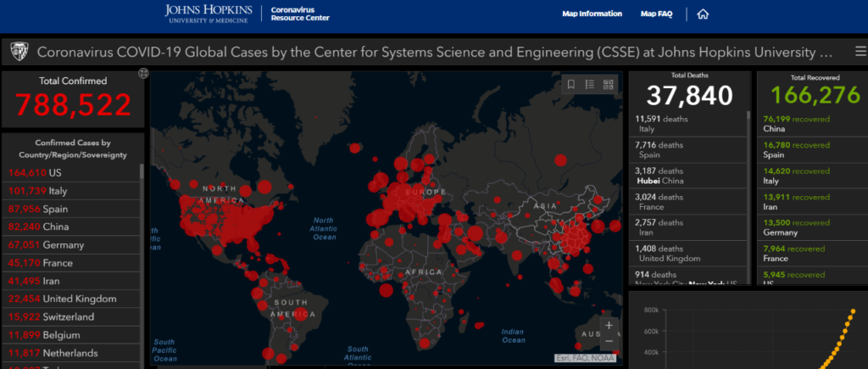This screenshot has height=369, width=868.
Task: Click the 600k axis label on the chart
Action: [x=651, y=332]
